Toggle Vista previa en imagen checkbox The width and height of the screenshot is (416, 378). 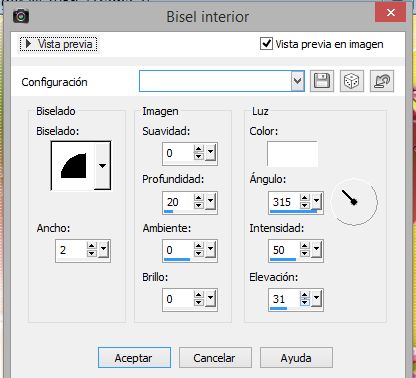point(266,44)
